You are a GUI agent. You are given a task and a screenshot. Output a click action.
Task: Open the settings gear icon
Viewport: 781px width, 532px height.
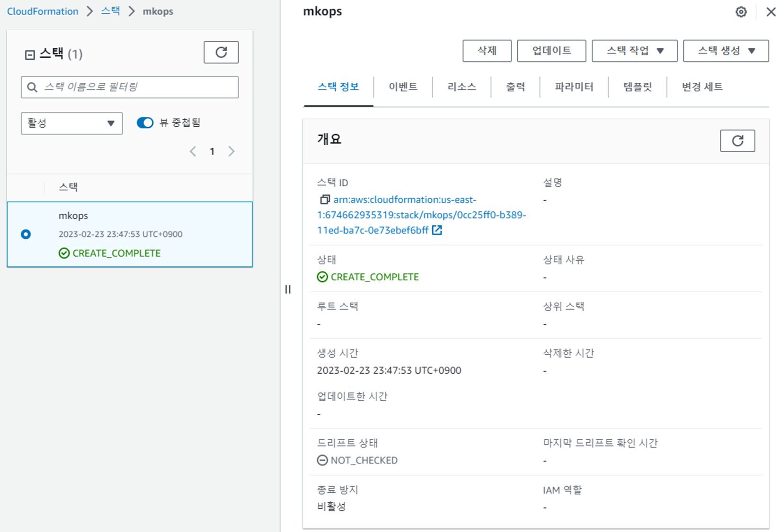[741, 12]
